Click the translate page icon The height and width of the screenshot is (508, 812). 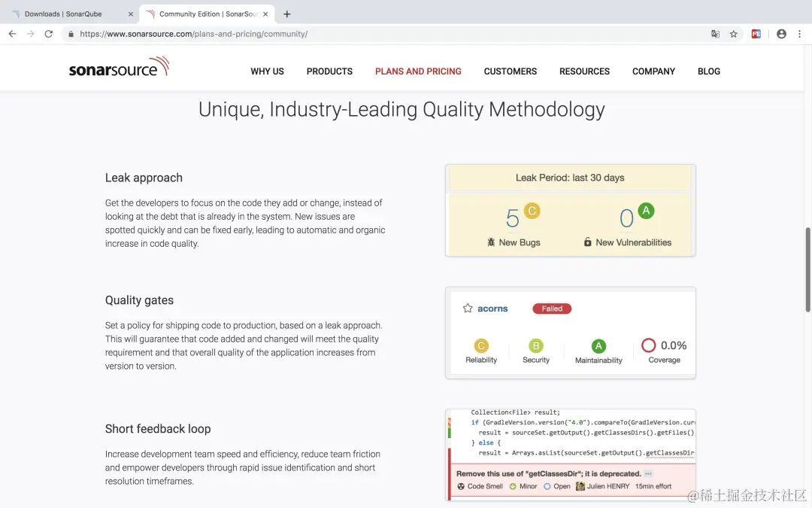click(715, 34)
